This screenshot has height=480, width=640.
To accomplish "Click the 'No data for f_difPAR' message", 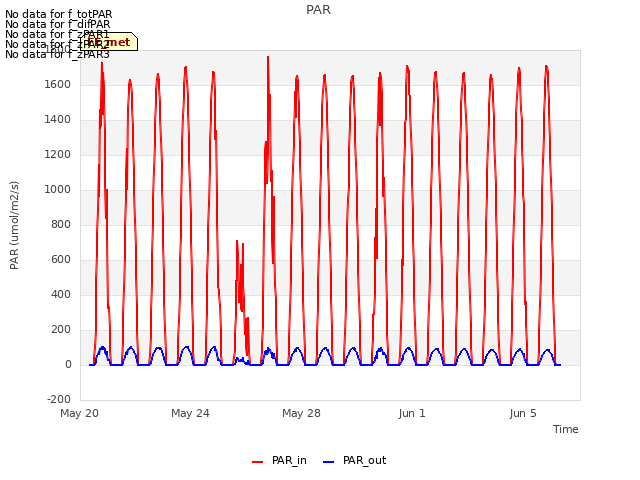I will coord(58,24).
